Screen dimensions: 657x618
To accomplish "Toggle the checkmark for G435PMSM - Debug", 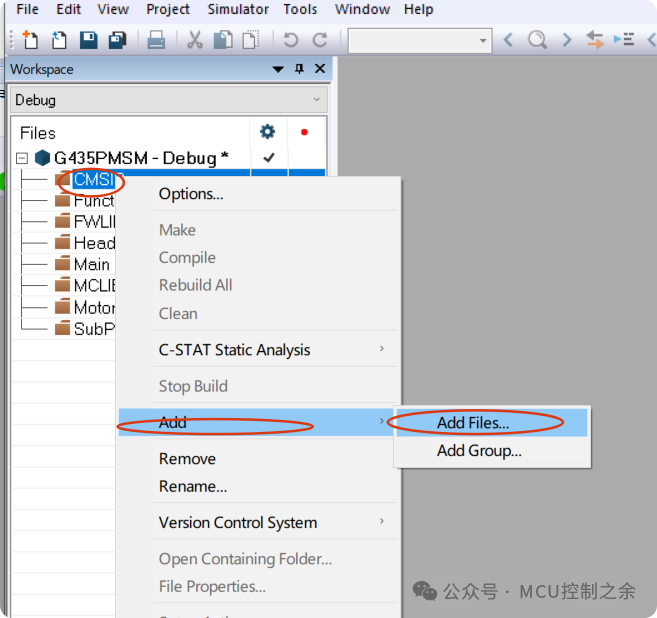I will (269, 158).
